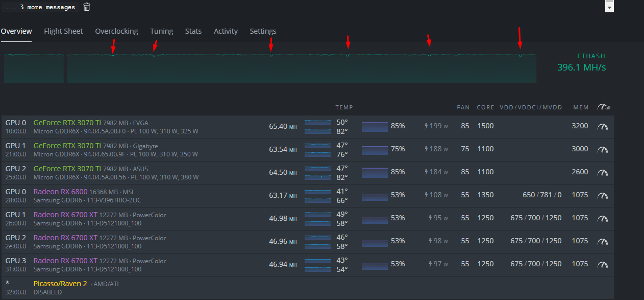Click the trash icon beside the messages

pos(87,7)
